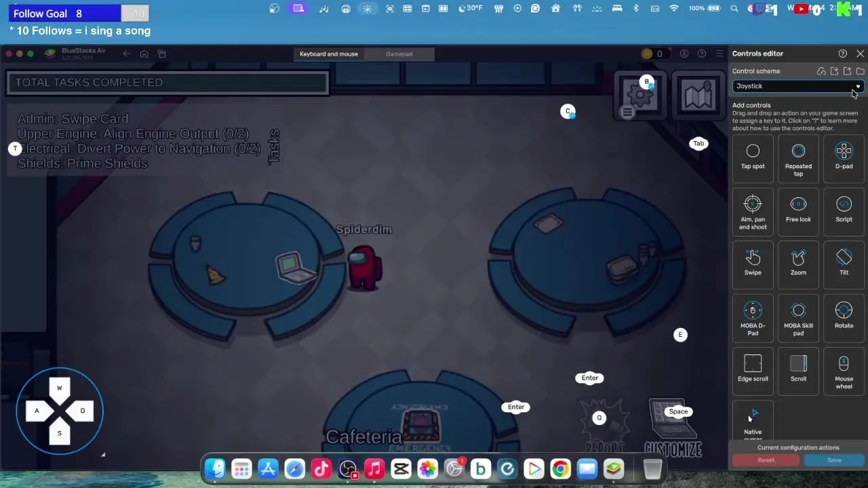The width and height of the screenshot is (868, 488).
Task: Click the BlueStacks account icon
Action: [684, 54]
